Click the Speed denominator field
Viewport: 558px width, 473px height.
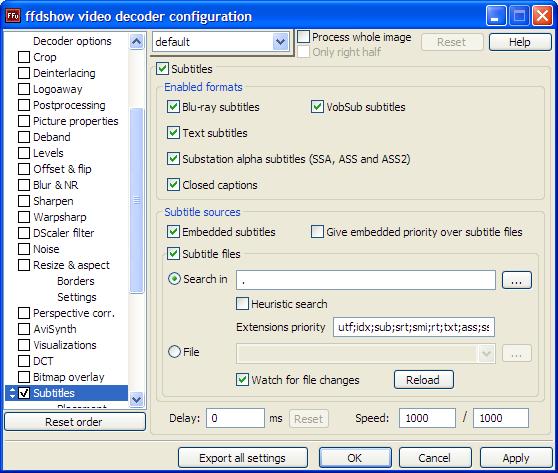point(501,418)
